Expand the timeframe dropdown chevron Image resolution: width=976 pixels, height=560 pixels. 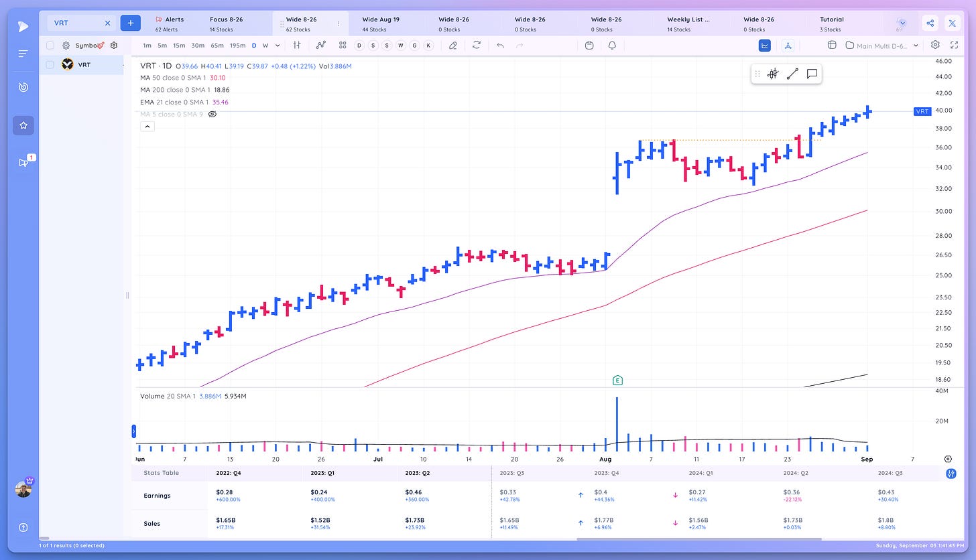(x=276, y=46)
